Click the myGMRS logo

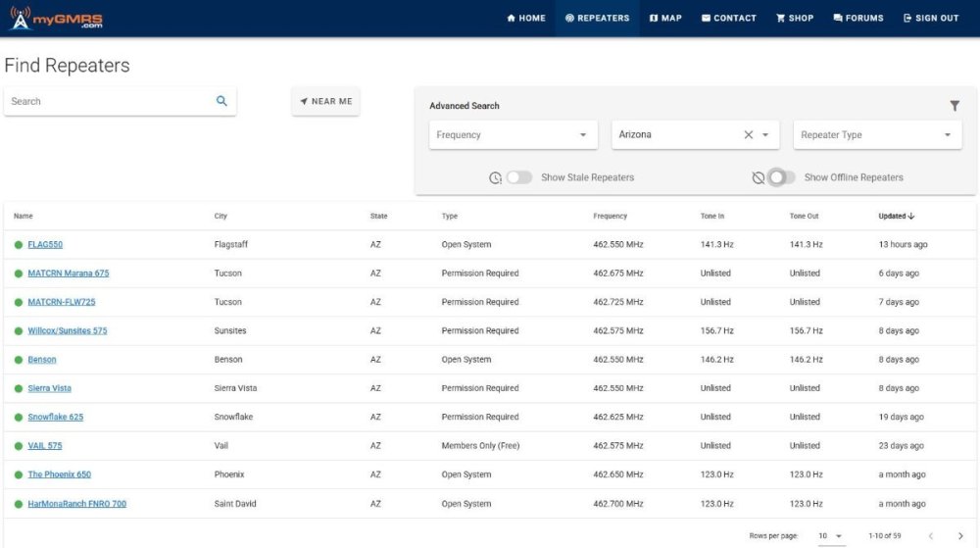point(56,18)
